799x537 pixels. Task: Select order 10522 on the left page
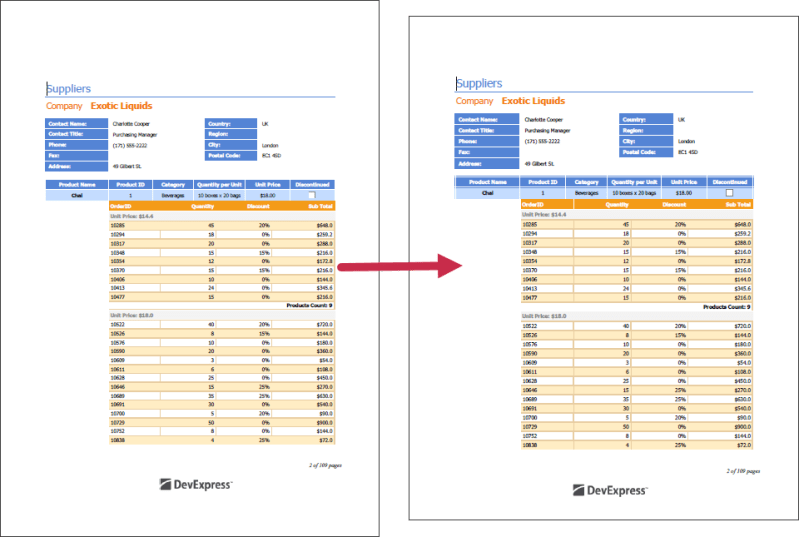tap(117, 325)
